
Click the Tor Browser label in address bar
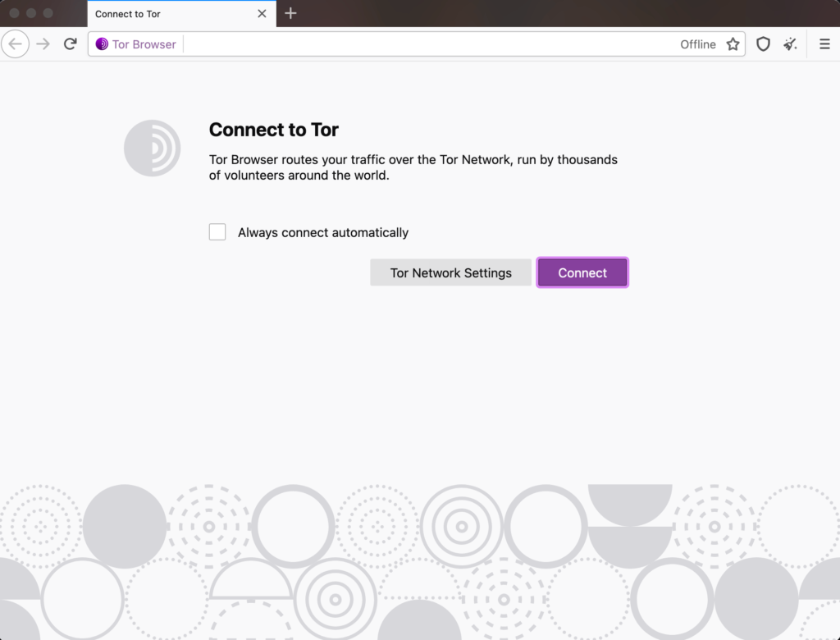point(144,44)
